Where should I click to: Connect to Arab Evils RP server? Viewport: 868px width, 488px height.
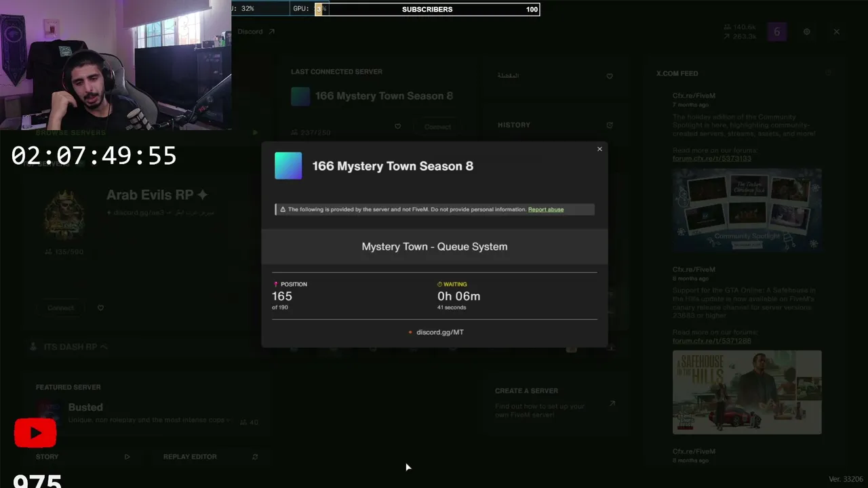60,308
